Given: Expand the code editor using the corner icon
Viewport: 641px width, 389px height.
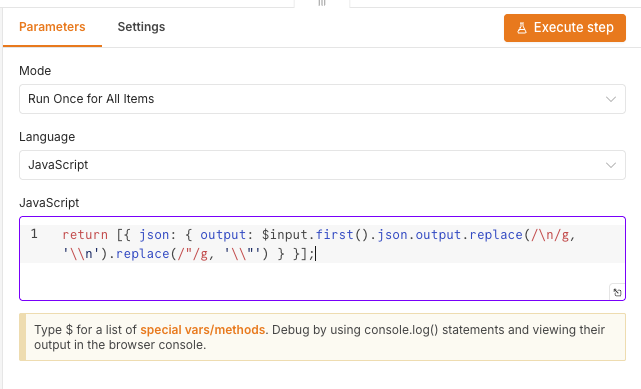Looking at the screenshot, I should coord(617,292).
